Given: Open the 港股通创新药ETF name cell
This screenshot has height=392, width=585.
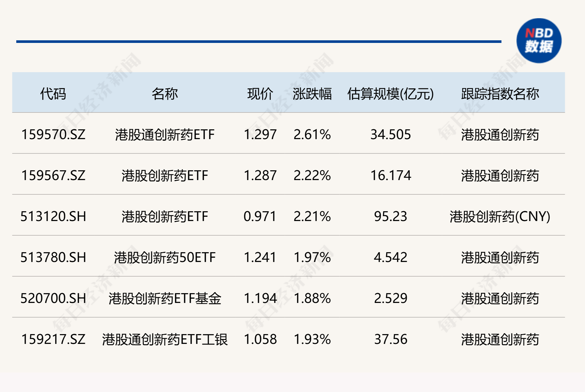Looking at the screenshot, I should tap(165, 135).
